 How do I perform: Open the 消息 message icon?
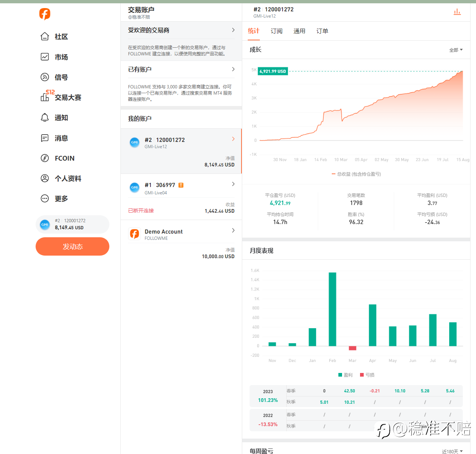point(45,138)
